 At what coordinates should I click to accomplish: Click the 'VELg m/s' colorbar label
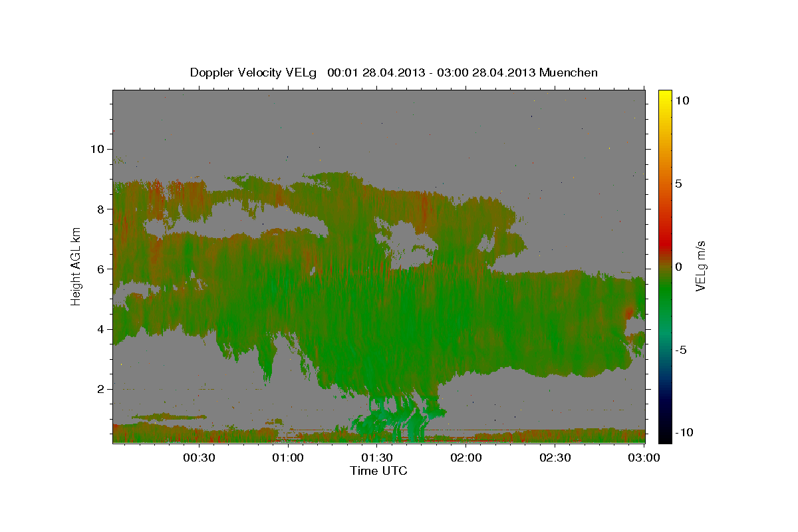[x=700, y=266]
